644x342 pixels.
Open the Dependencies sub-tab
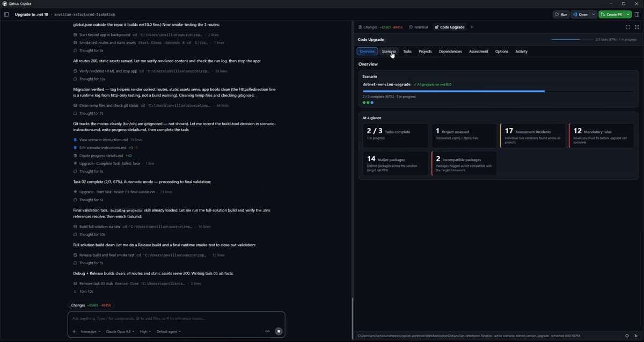(450, 52)
